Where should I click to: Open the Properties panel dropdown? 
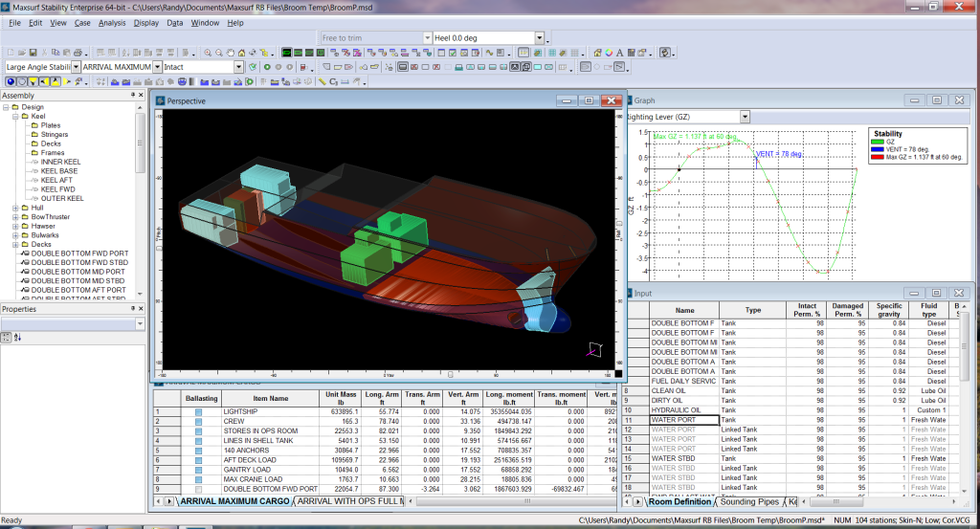pos(140,323)
